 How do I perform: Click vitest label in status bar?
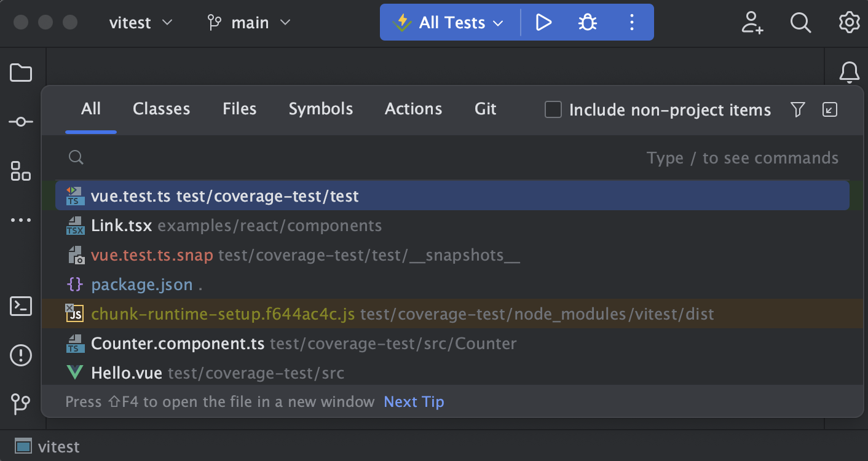click(x=59, y=447)
